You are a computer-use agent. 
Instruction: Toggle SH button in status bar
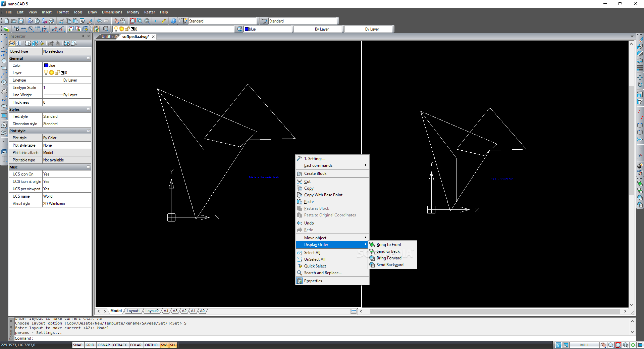(x=172, y=345)
